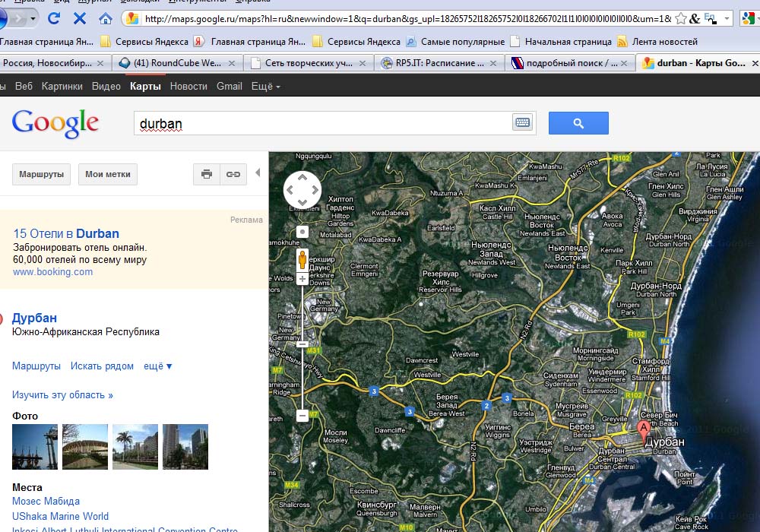Click the show-my-location button on the map
The width and height of the screenshot is (760, 532).
(302, 232)
